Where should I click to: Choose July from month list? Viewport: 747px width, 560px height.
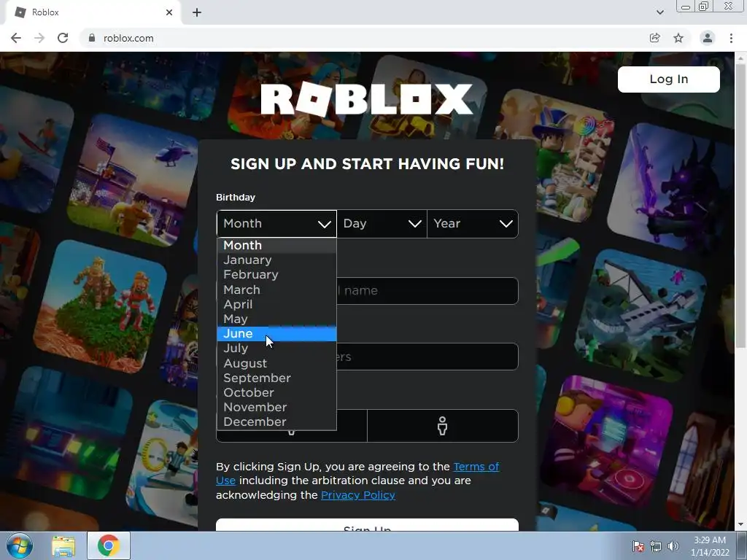276,349
